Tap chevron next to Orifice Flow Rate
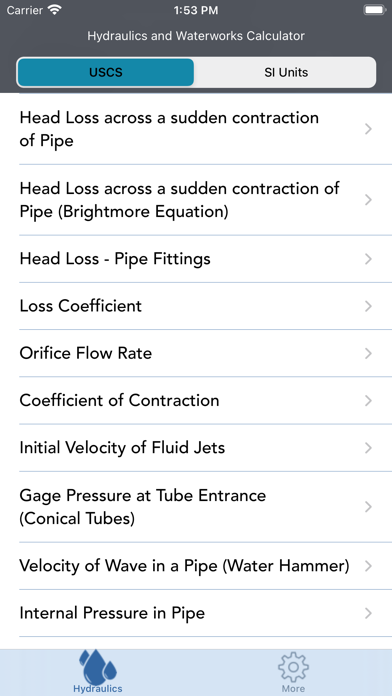392x696 pixels. point(368,353)
